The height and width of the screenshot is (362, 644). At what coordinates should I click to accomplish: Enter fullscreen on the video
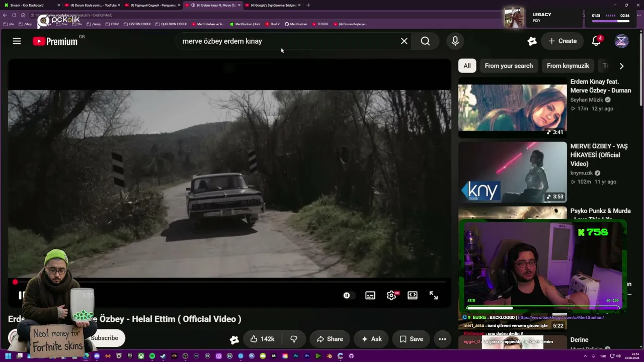[x=434, y=296]
